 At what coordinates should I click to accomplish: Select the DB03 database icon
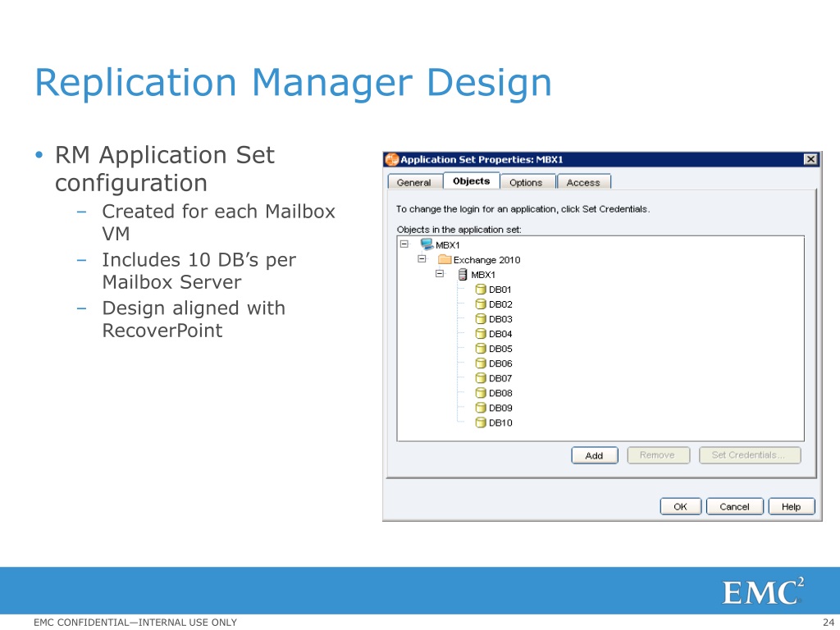pos(481,319)
